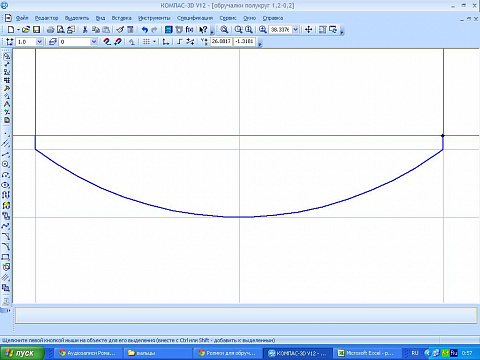480x360 pixels.
Task: Open the view scale 1.0 dropdown
Action: click(x=39, y=42)
